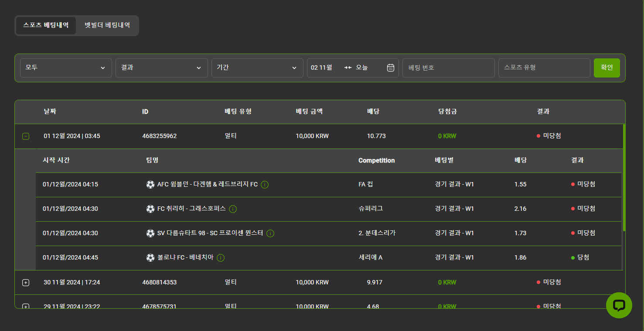Open the 모두 dropdown filter
This screenshot has width=644, height=331.
pyautogui.click(x=66, y=68)
